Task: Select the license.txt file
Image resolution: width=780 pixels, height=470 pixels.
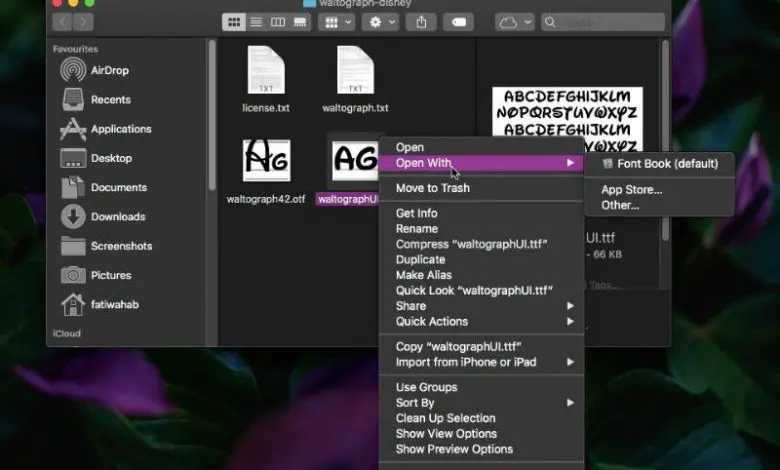Action: (x=266, y=79)
